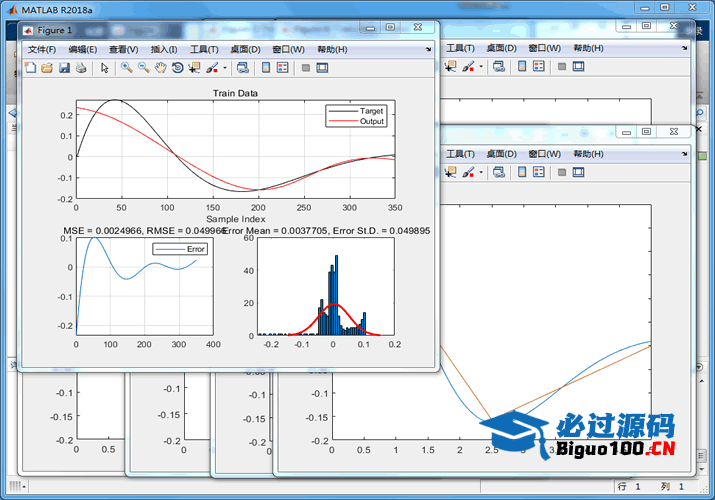
Task: Click Link Plot icon in Figure 1 toolbar
Action: [x=243, y=68]
